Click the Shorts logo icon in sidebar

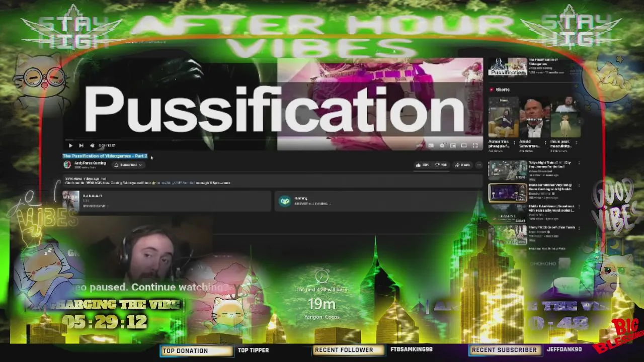click(492, 89)
